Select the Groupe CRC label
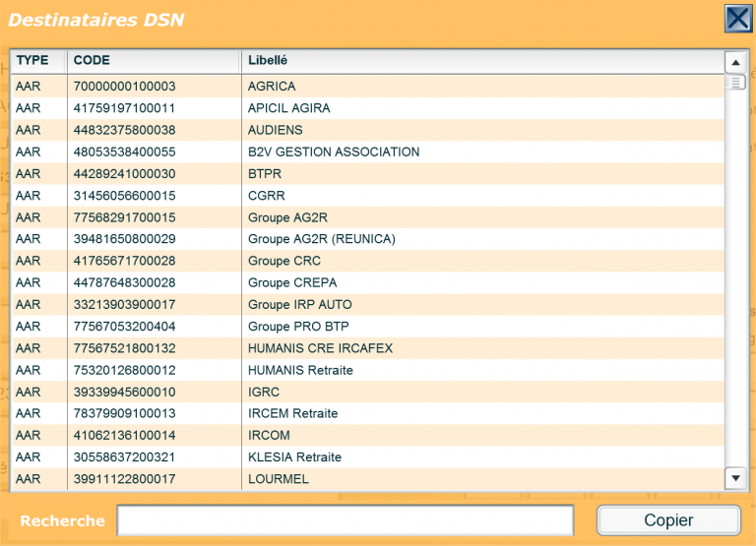The image size is (756, 546). click(284, 261)
